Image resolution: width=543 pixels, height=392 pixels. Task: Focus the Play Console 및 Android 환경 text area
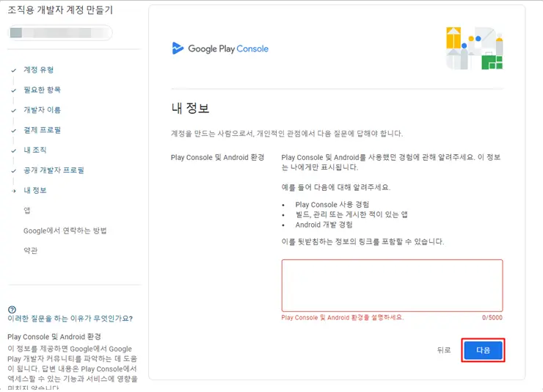[x=392, y=286]
